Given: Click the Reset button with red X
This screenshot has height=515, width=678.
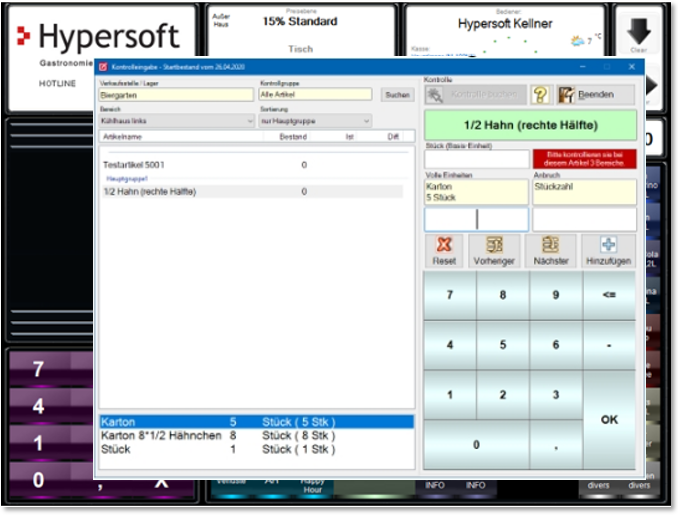Looking at the screenshot, I should (444, 251).
